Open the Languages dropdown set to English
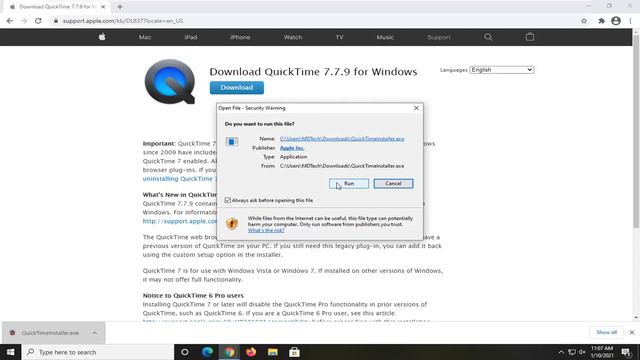The height and width of the screenshot is (360, 640). pos(502,70)
